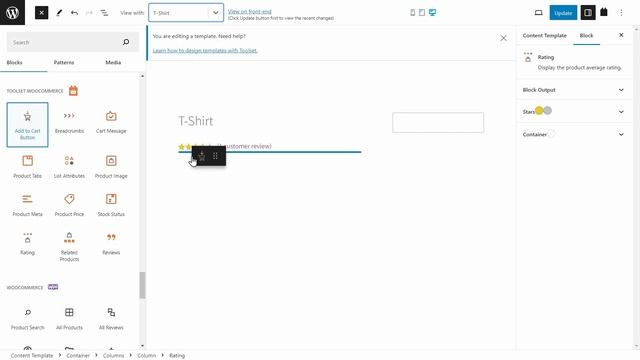Switch to the Media tab

[x=113, y=62]
